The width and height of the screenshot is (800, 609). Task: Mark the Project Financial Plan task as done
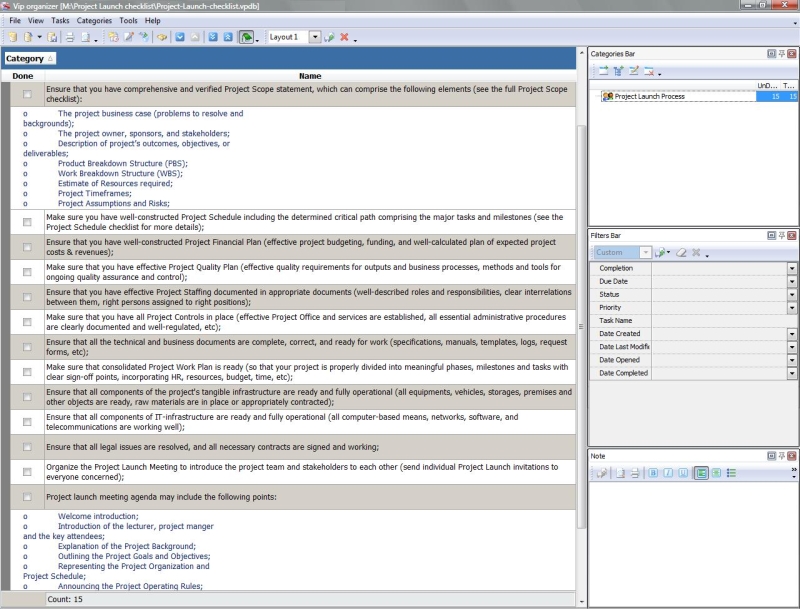27,247
